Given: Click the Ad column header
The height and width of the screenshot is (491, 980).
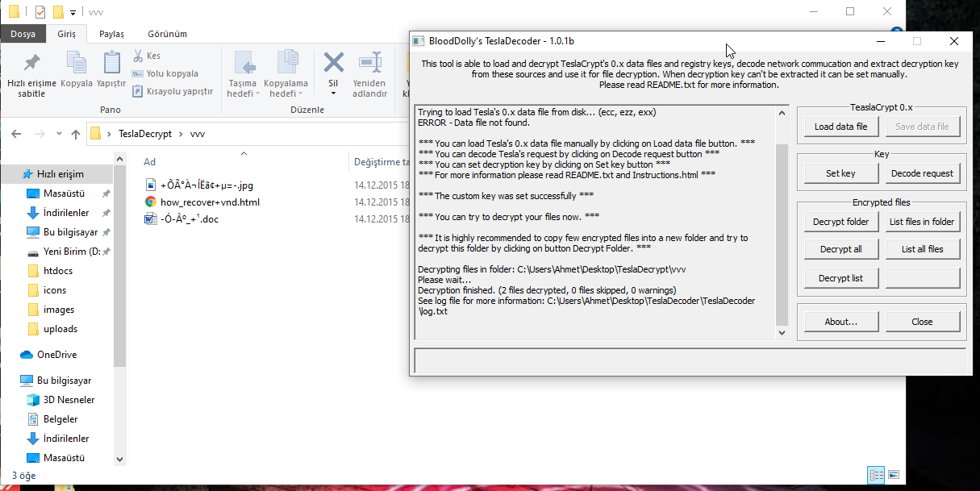Looking at the screenshot, I should [x=149, y=162].
